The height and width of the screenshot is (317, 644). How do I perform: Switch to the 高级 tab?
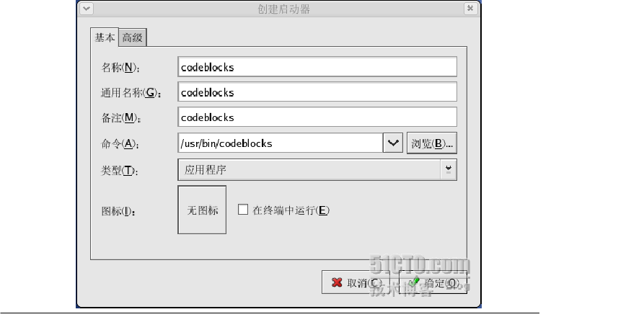(132, 37)
